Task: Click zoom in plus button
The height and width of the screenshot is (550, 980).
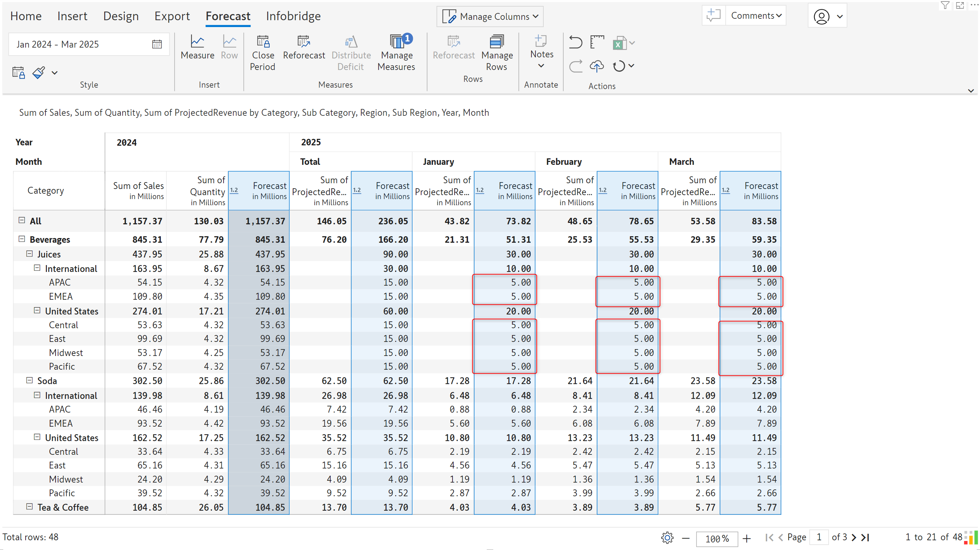Action: click(746, 538)
